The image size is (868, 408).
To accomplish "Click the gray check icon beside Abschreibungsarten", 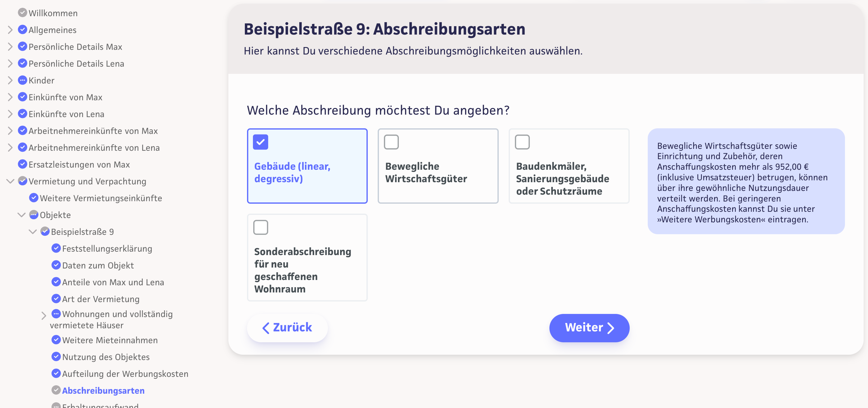I will pyautogui.click(x=56, y=390).
